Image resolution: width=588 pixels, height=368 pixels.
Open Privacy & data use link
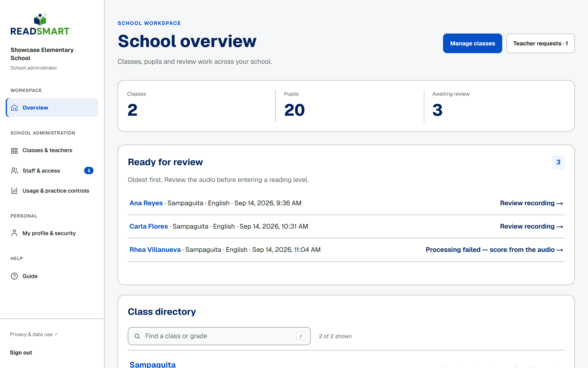coord(33,334)
